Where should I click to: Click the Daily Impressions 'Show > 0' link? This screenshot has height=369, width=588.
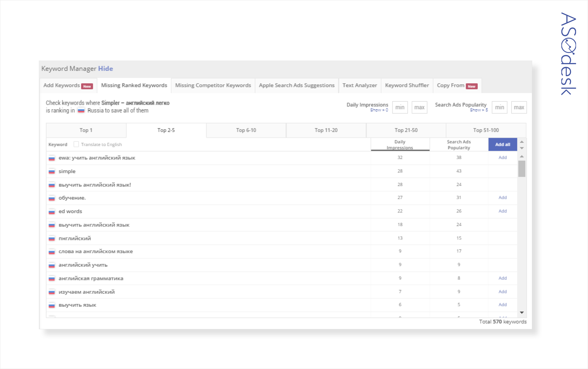click(x=379, y=110)
